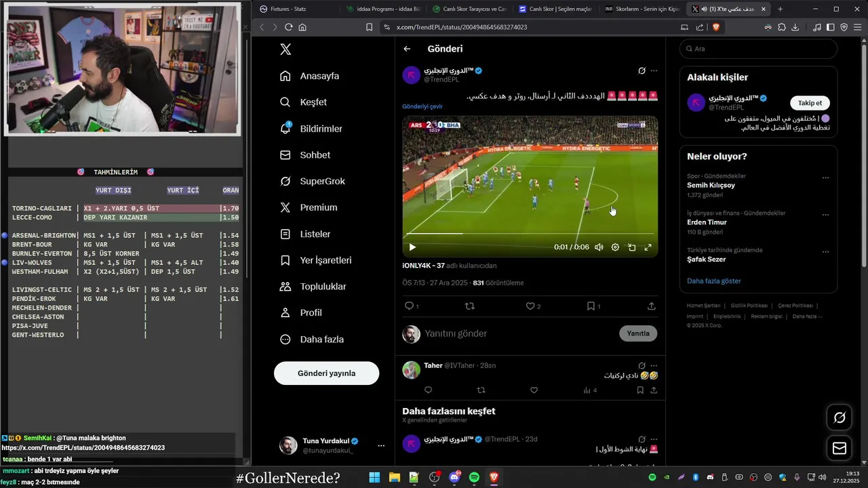Open more options on main post
868x488 pixels.
(654, 70)
